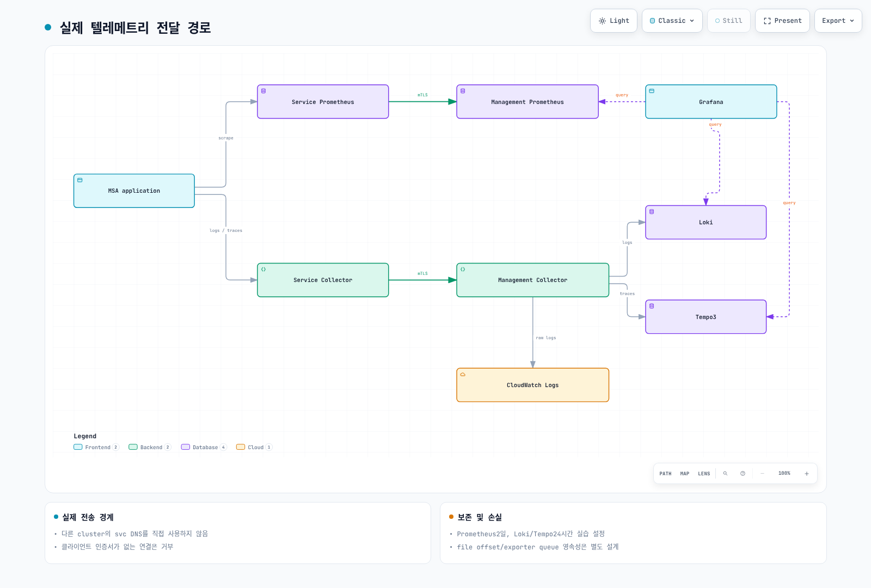871x588 pixels.
Task: Click the Management Prometheus node
Action: coord(527,102)
